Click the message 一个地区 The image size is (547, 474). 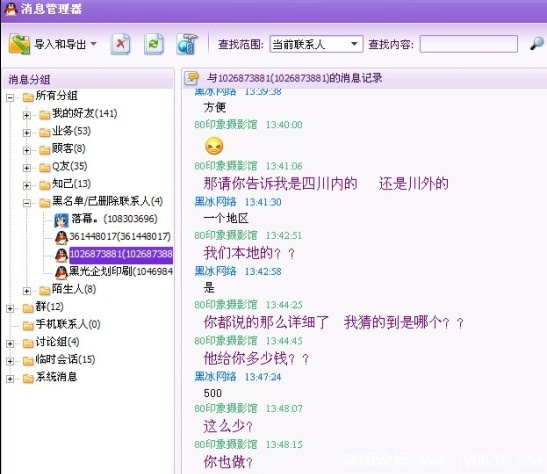(x=226, y=219)
